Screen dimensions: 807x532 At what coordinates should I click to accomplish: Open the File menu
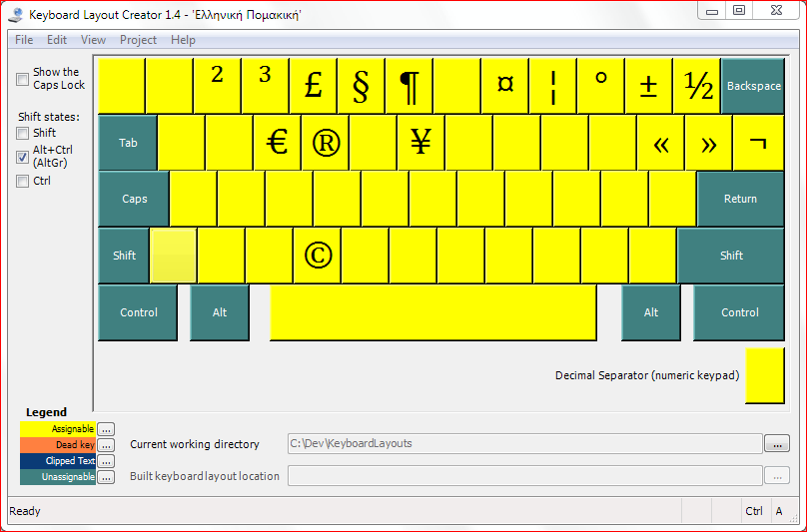(24, 40)
